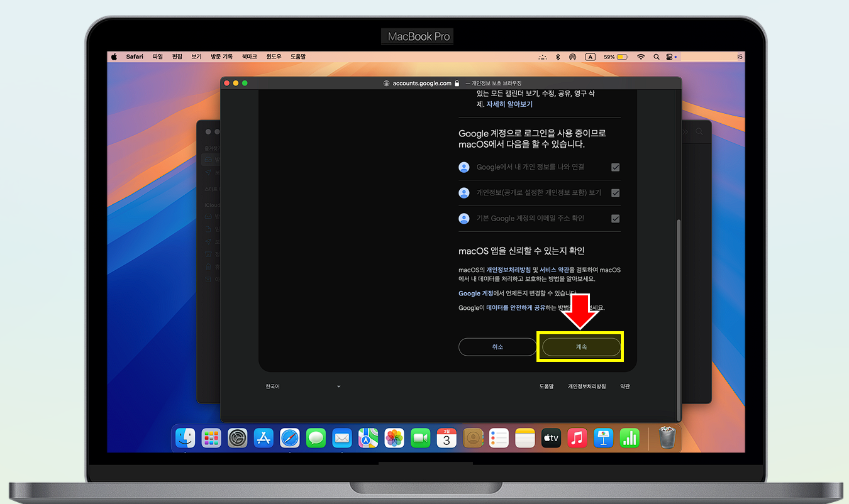Open AirDrop-style hotspot icon in menu bar

[572, 57]
